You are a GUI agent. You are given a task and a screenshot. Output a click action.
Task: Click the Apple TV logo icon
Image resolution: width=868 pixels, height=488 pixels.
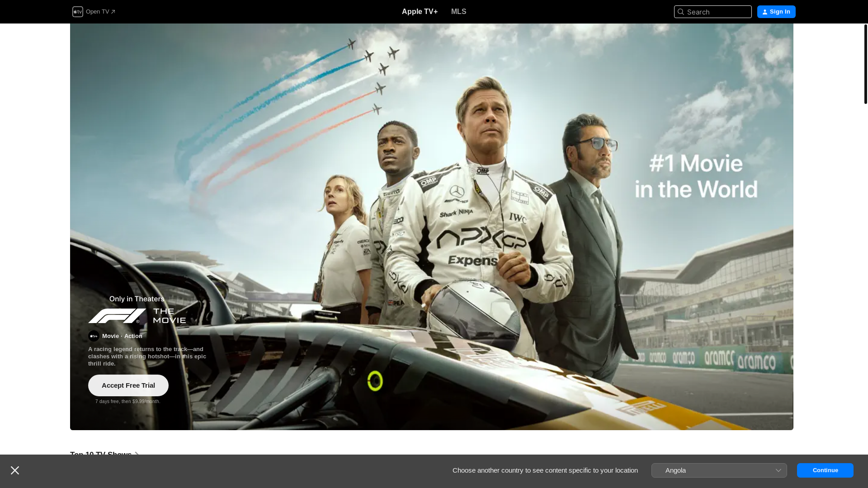(x=78, y=12)
